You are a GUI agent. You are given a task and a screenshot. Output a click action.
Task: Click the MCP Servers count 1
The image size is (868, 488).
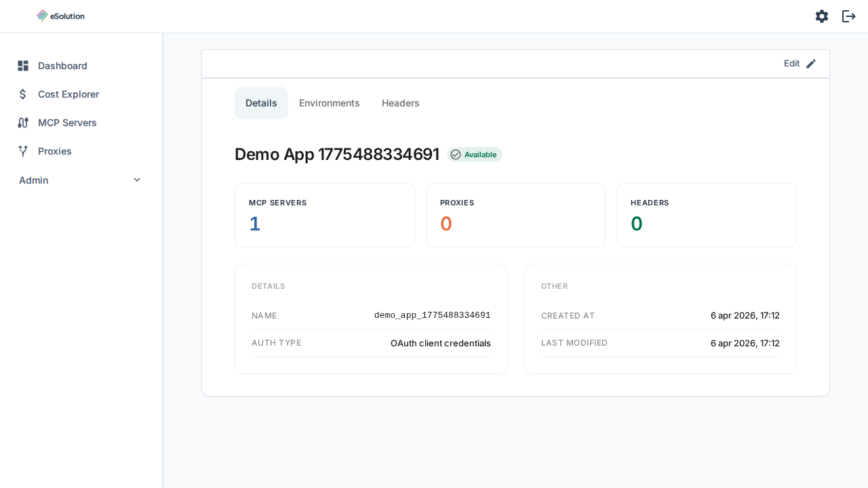pyautogui.click(x=254, y=224)
